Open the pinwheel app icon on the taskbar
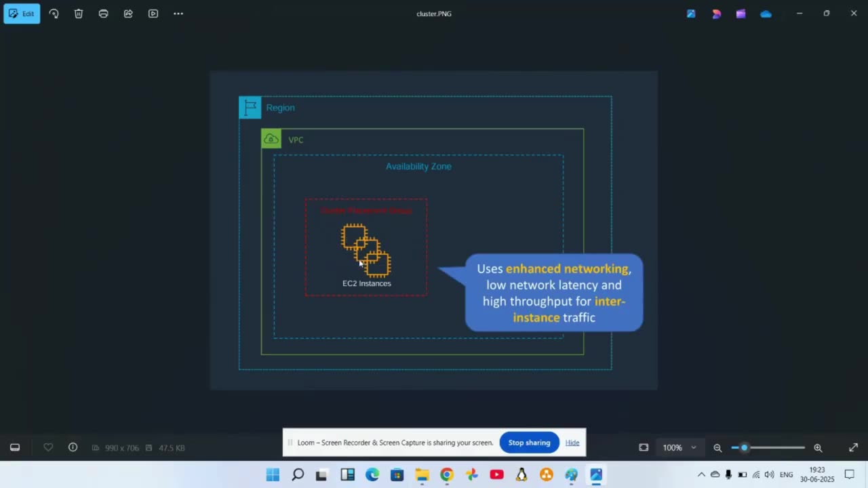Screen dimensions: 868x488 tap(472, 474)
